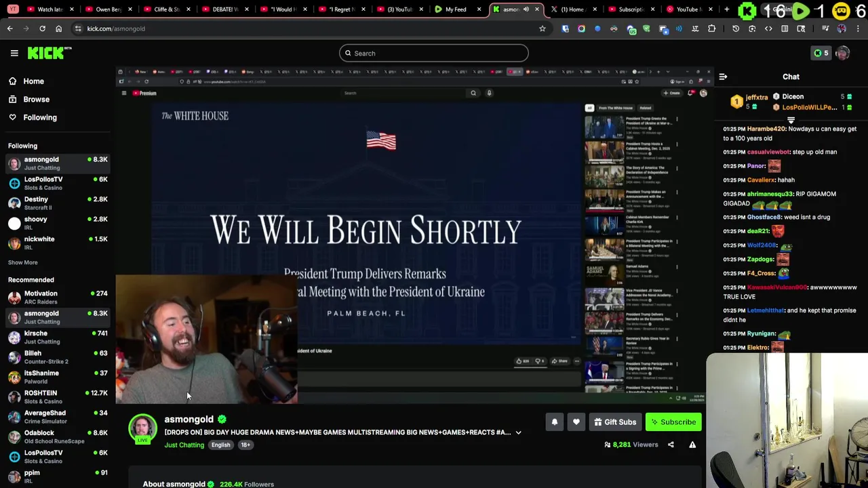868x488 pixels.
Task: Toggle stream notifications bell
Action: [x=554, y=422]
